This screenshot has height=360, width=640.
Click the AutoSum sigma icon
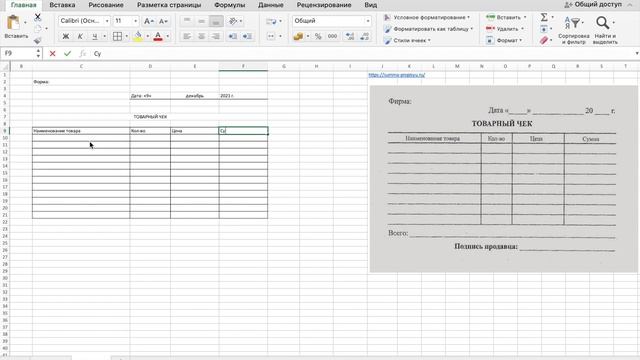pos(544,17)
